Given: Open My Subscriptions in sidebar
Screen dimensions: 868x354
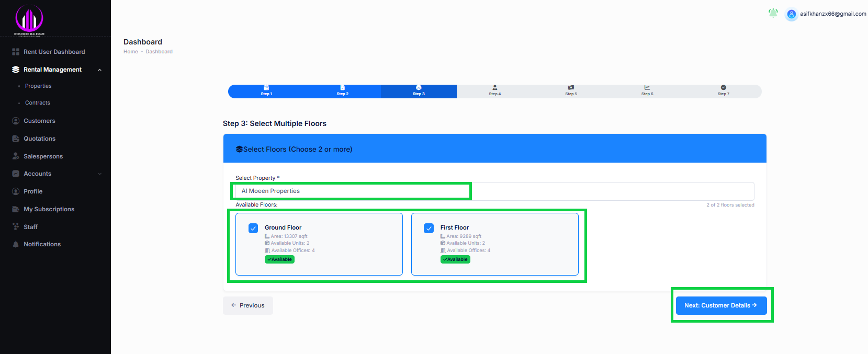Looking at the screenshot, I should click(49, 209).
